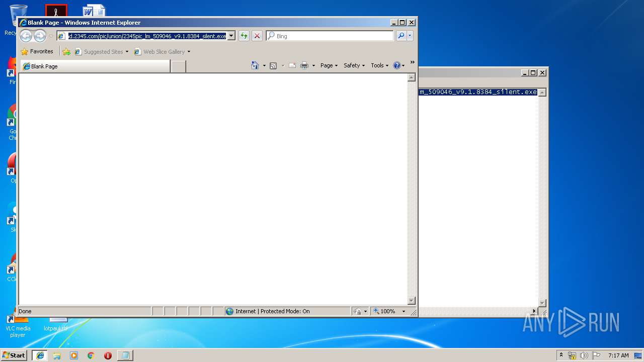This screenshot has height=362, width=644.
Task: Click the Show Desktop button by the clock
Action: 638,355
